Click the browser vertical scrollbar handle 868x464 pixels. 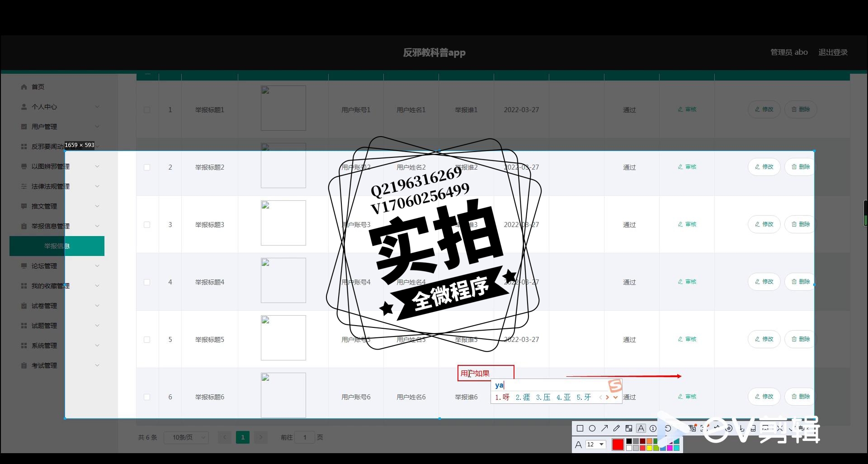[x=865, y=213]
